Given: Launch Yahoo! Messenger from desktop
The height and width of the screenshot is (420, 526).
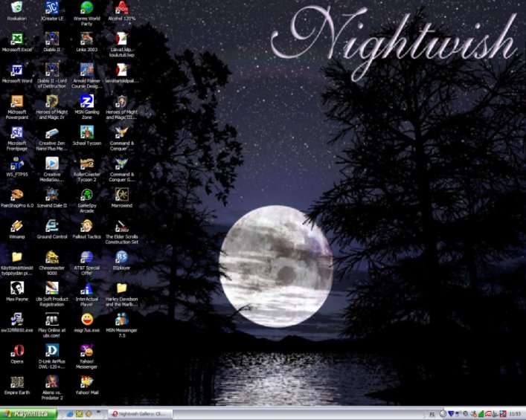Looking at the screenshot, I should [x=86, y=350].
